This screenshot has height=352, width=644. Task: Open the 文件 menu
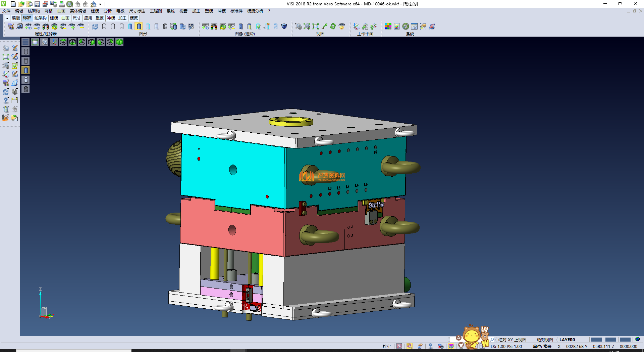[x=6, y=11]
